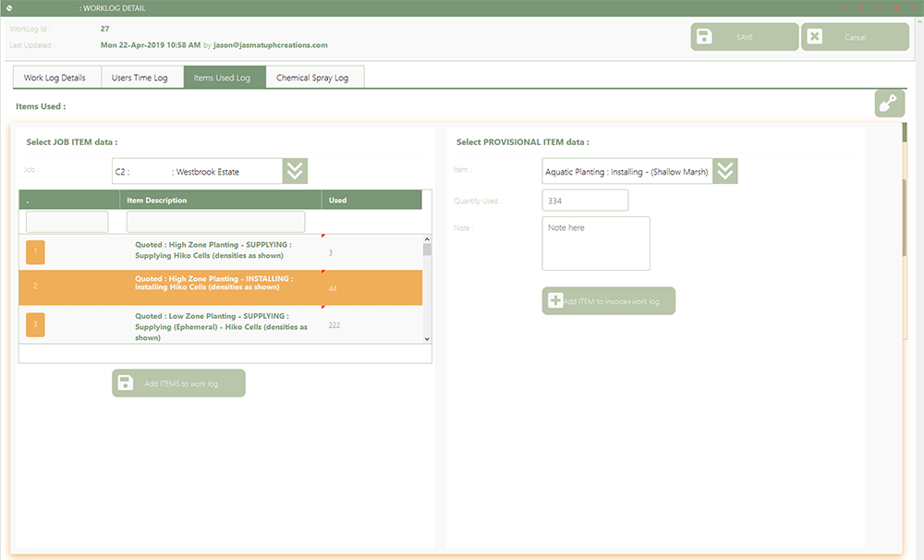Click items list scroll down arrow
The image size is (924, 560).
point(427,339)
